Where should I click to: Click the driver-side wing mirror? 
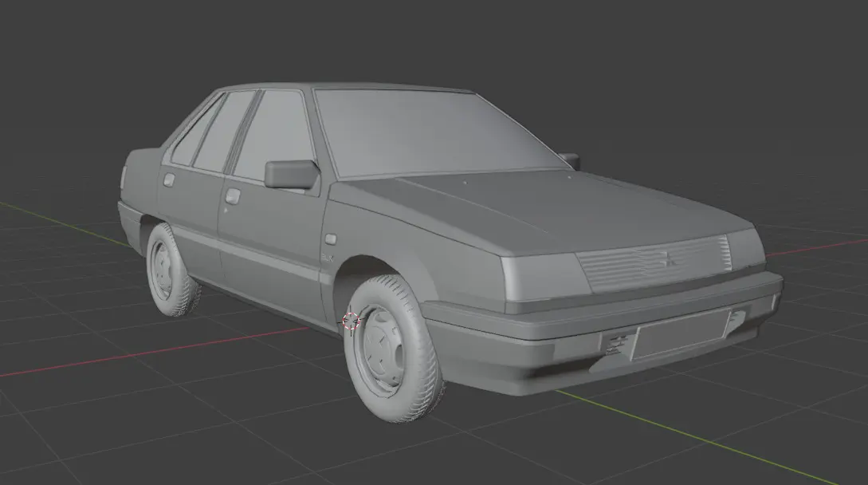coord(292,174)
